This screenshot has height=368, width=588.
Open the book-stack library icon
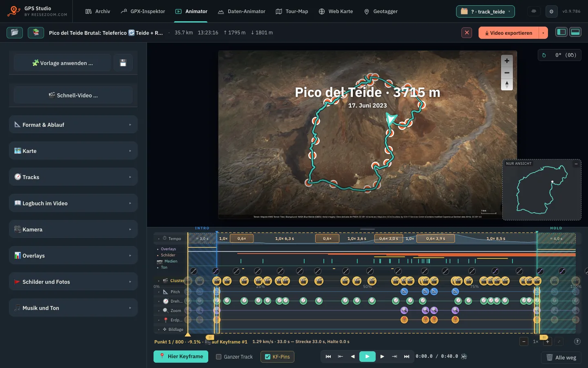tap(36, 32)
